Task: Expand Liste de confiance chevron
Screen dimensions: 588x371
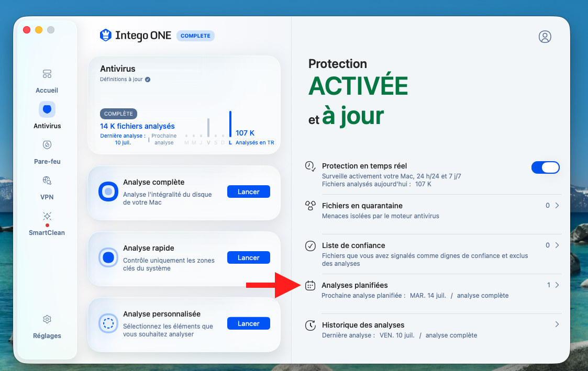Action: tap(557, 245)
